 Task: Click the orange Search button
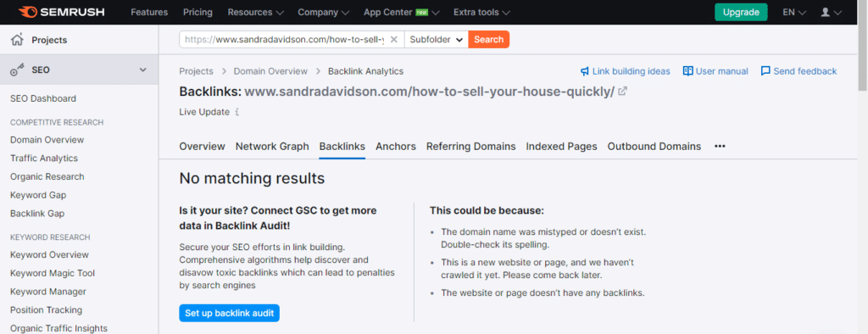[x=489, y=39]
